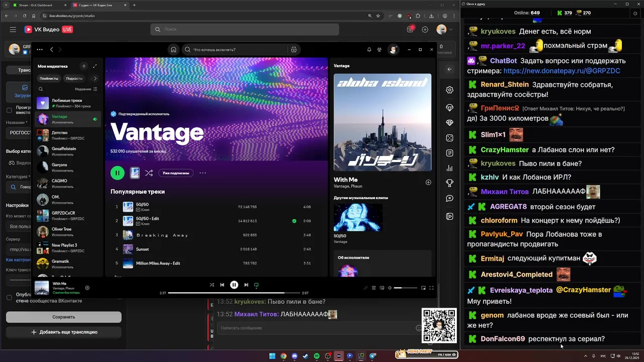Viewport: 644px width, 362px height.
Task: Skip to previous track
Action: coord(222,285)
